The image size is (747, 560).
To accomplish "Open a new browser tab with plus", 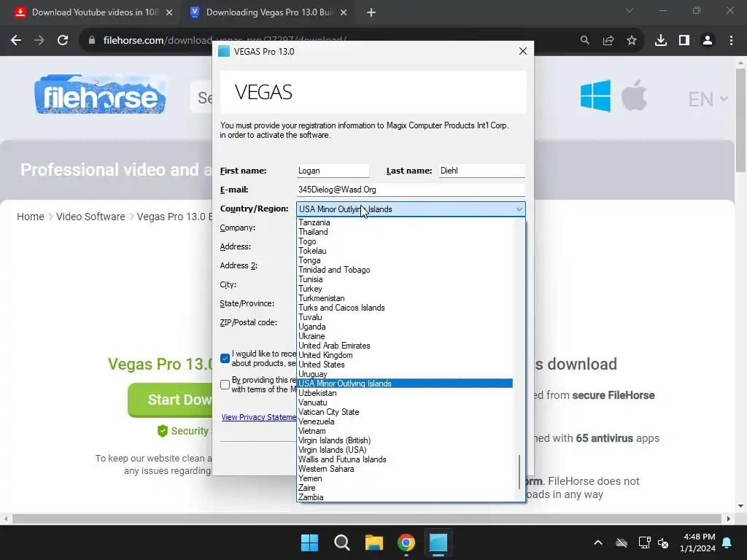I will coord(371,12).
